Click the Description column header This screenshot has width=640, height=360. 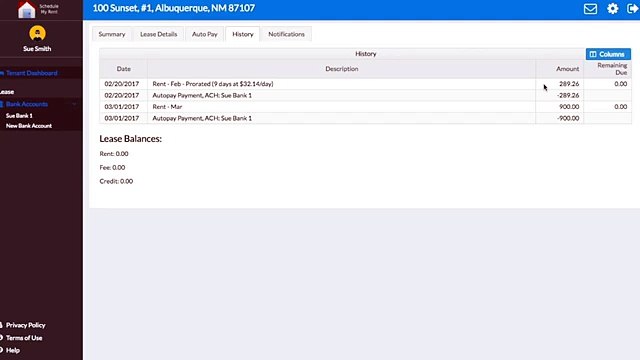coord(341,69)
